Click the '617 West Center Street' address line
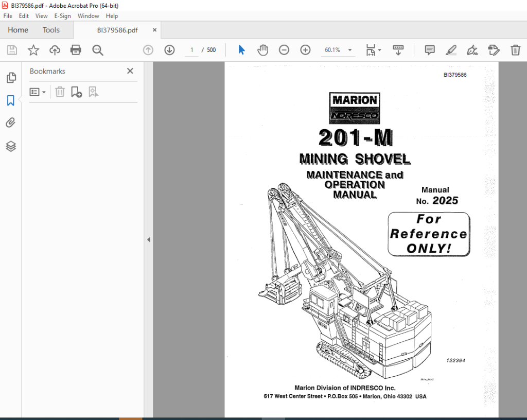Screen dimensions: 527x420 point(345,396)
